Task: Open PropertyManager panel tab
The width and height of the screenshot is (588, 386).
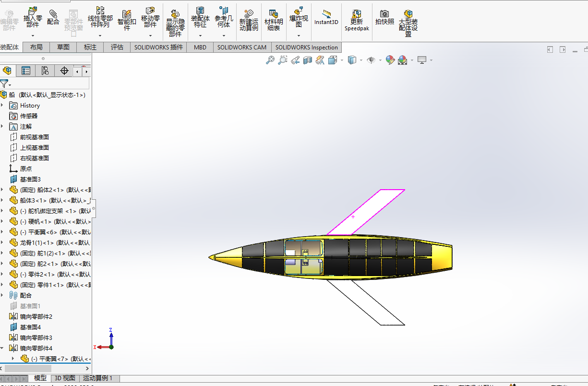Action: pos(26,71)
